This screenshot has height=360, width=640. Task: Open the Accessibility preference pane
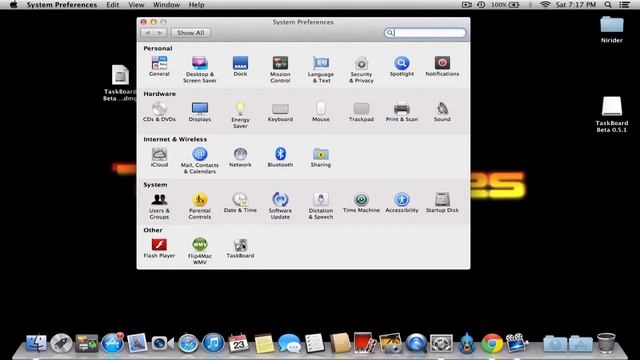(402, 202)
